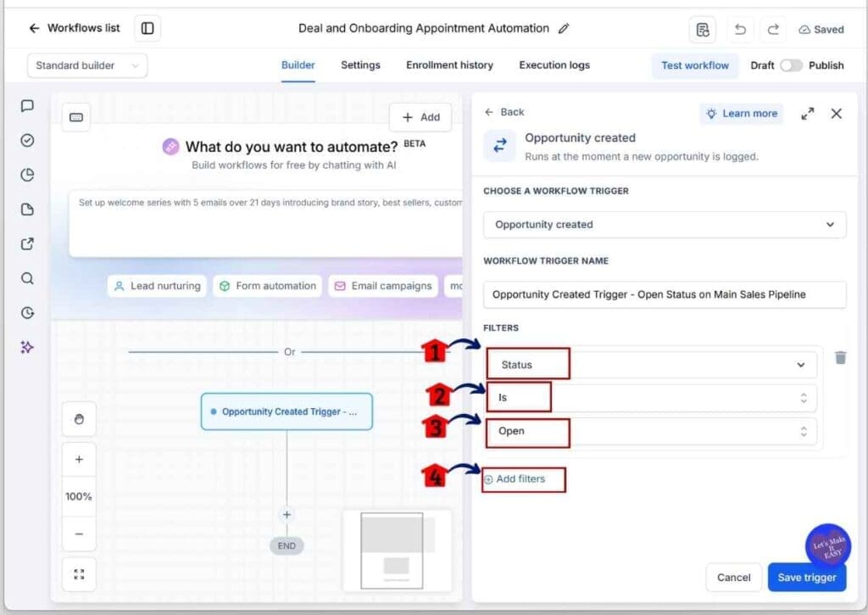
Task: Toggle the Draft/Publish switch
Action: [791, 65]
